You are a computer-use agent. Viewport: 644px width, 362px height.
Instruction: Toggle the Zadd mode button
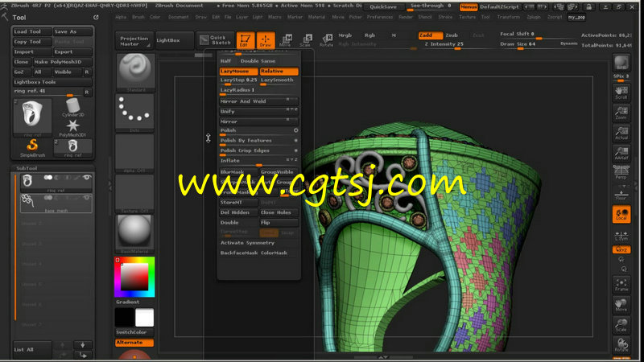point(430,35)
